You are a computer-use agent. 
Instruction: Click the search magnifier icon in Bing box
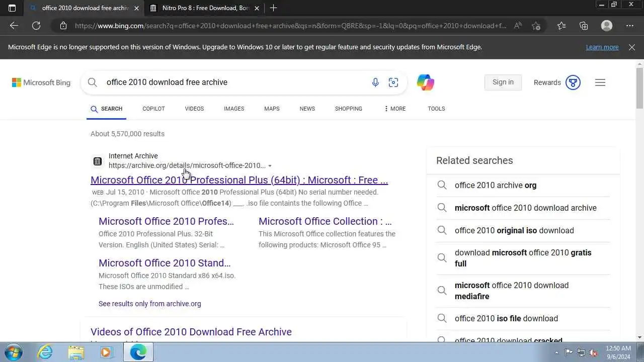click(93, 82)
